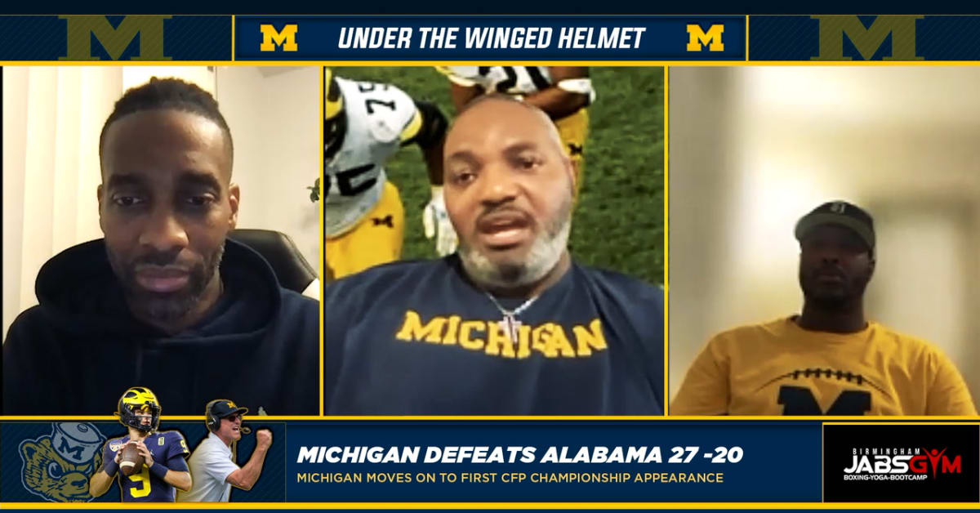Screen dimensions: 980x513
Task: Click the large faded M in top-left banner
Action: (x=115, y=38)
